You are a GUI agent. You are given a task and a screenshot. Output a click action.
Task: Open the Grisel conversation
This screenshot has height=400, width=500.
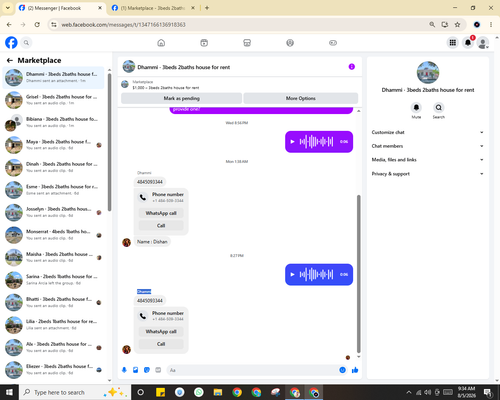pyautogui.click(x=53, y=100)
